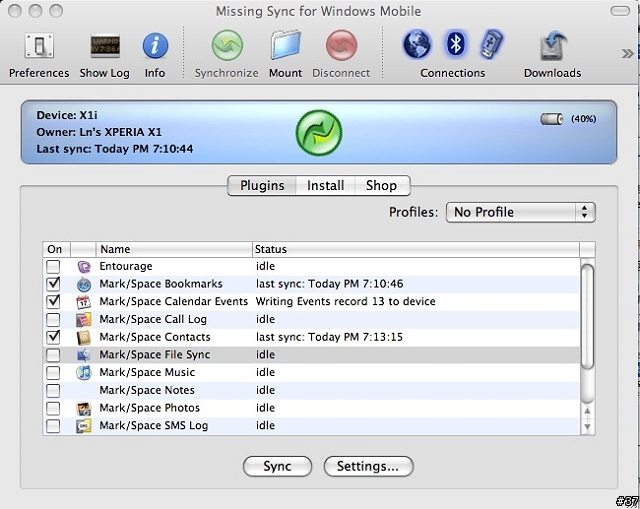The image size is (640, 509).
Task: Switch to the Plugins tab
Action: 262,186
